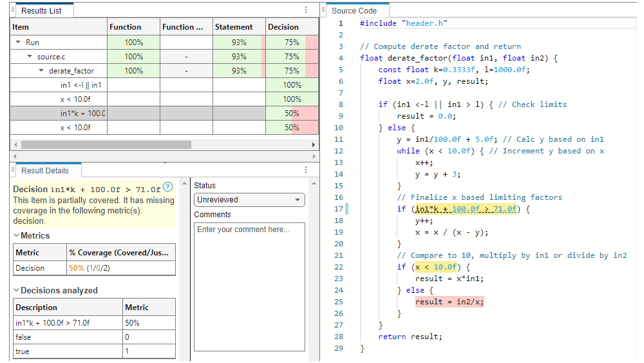The width and height of the screenshot is (644, 363).
Task: Collapse the source.c tree node
Action: point(30,57)
